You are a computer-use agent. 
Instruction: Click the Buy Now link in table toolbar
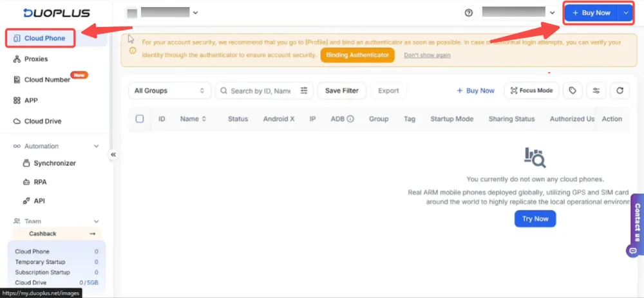point(476,91)
